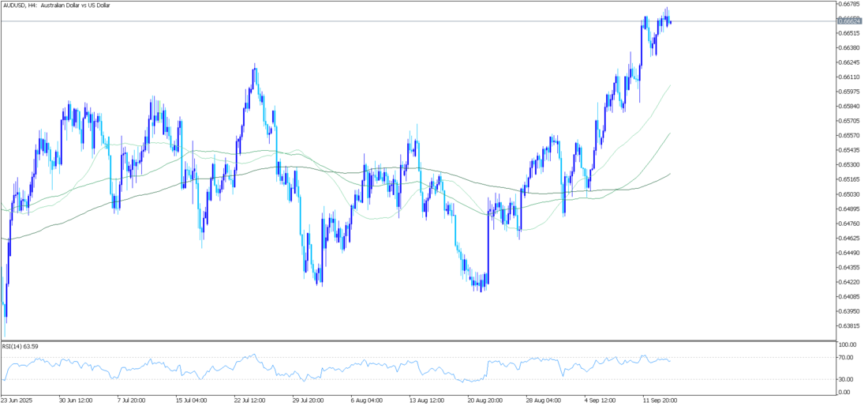Click the 0.66785 price axis label
The height and width of the screenshot is (406, 868).
849,4
